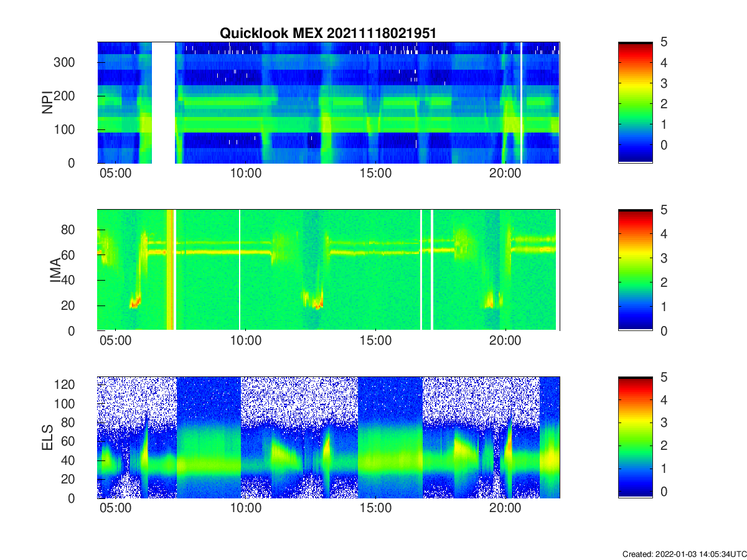Click the IMA y-axis label
The height and width of the screenshot is (560, 747).
[55, 270]
